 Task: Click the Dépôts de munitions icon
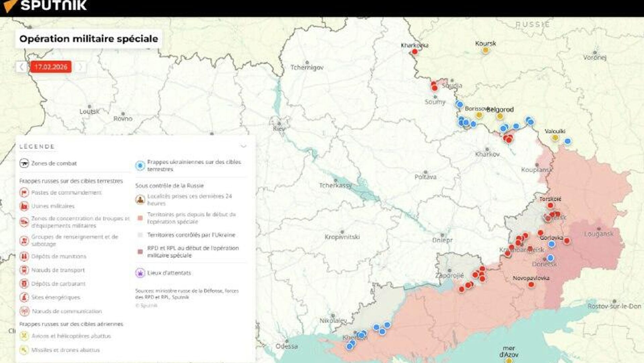24,256
